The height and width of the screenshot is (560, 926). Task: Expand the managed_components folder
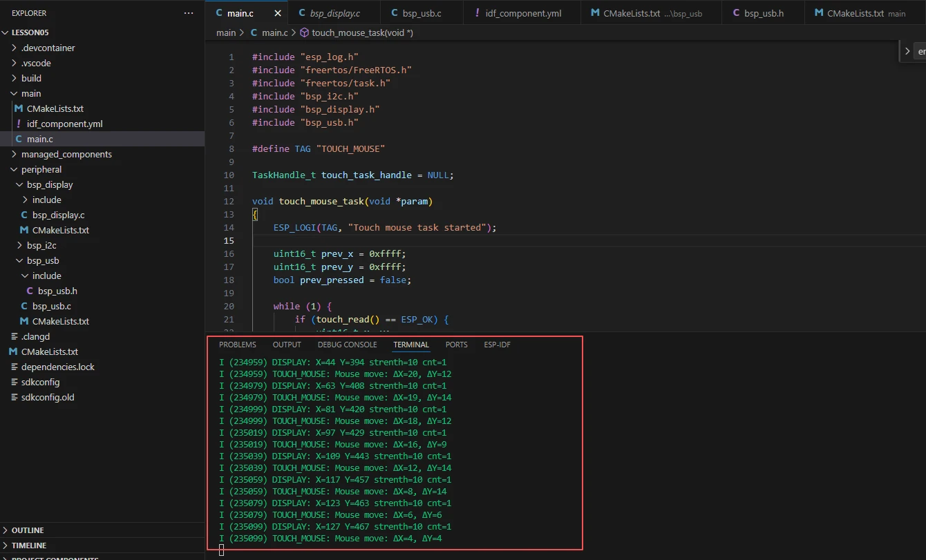(66, 154)
